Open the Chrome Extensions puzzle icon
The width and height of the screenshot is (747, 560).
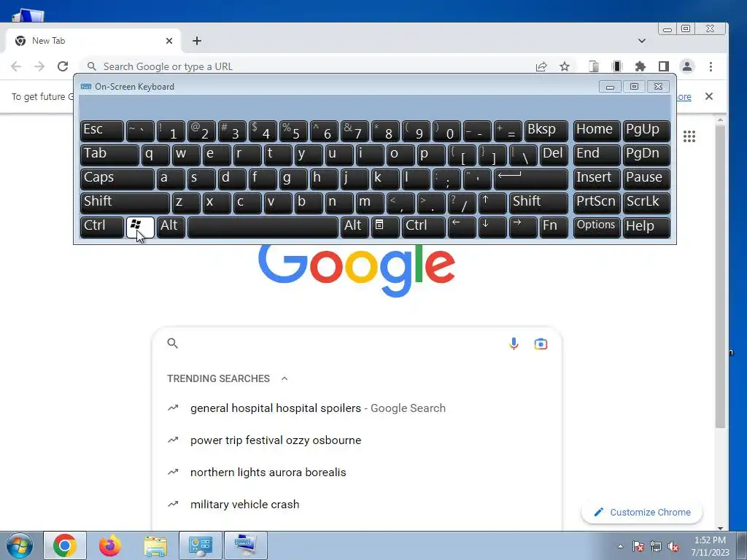coord(640,66)
